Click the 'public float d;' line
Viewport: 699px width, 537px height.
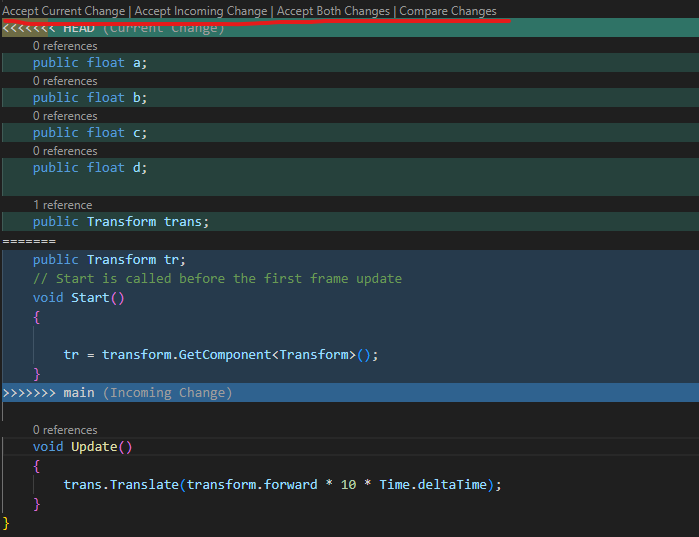350,167
